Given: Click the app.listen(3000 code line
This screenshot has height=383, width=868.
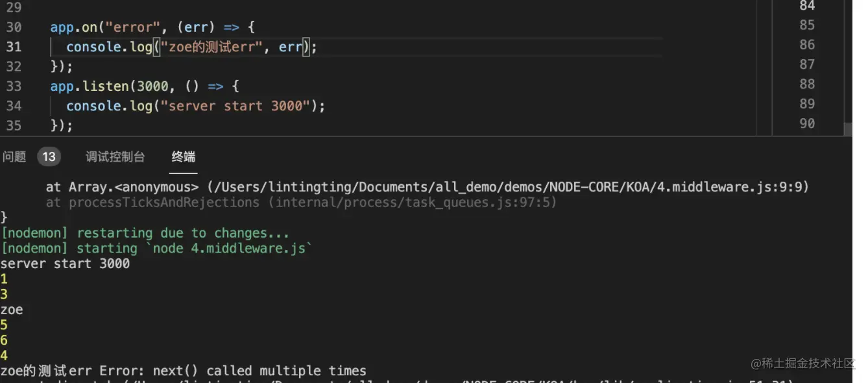Looking at the screenshot, I should click(145, 86).
